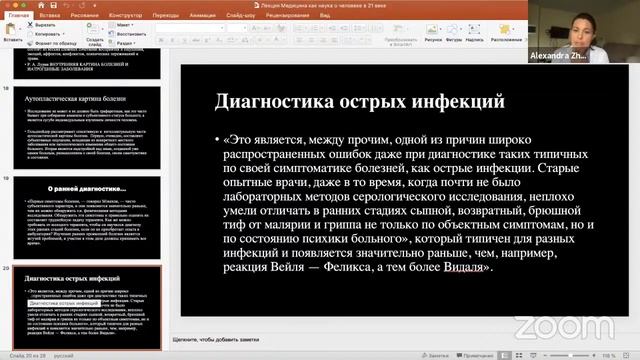Open the quick access toolbar customize arrow

coord(94,6)
